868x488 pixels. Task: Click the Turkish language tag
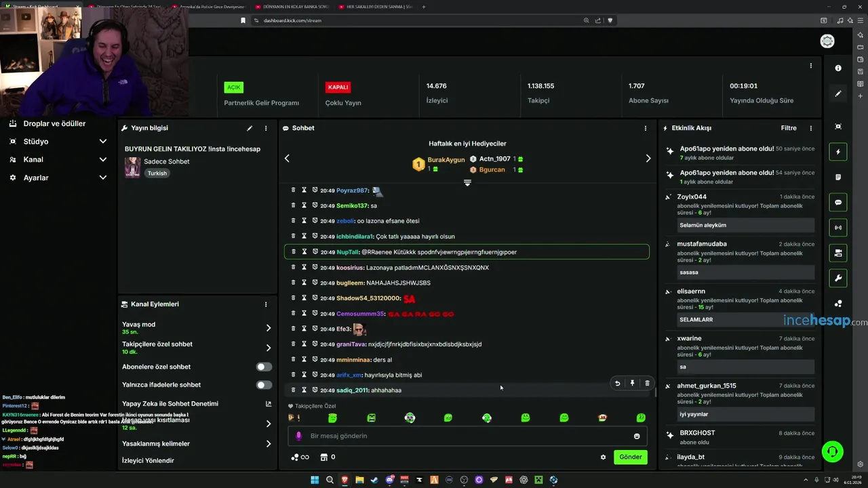click(157, 174)
